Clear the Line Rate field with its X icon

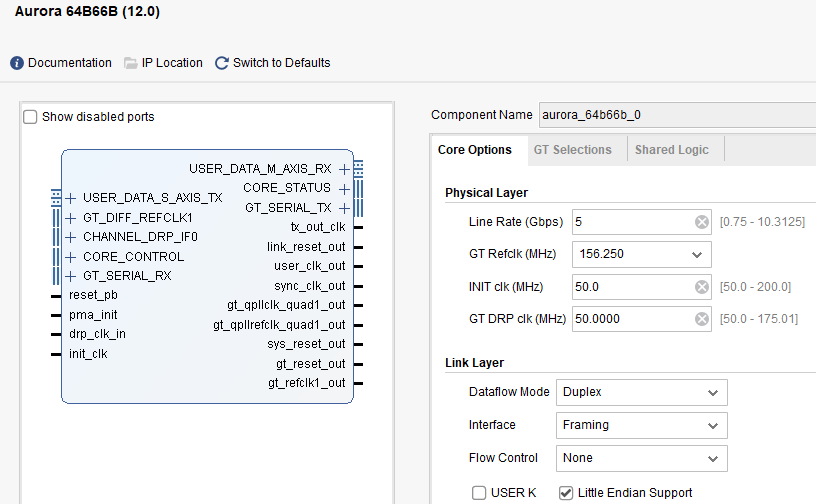pyautogui.click(x=702, y=222)
